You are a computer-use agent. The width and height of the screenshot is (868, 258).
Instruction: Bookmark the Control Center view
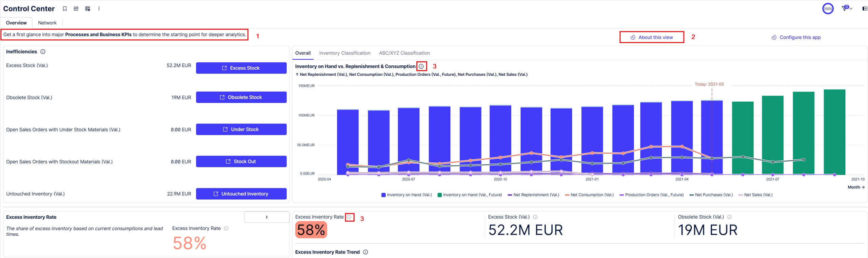64,9
